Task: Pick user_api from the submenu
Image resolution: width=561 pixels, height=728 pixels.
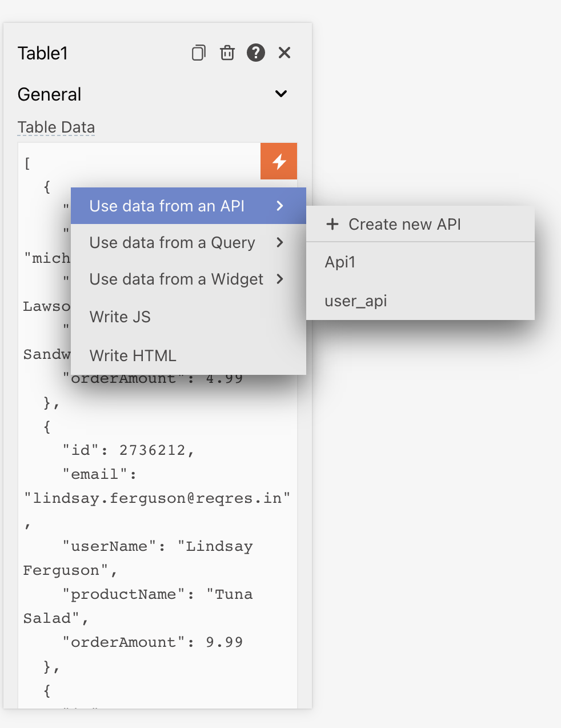Action: [x=420, y=301]
